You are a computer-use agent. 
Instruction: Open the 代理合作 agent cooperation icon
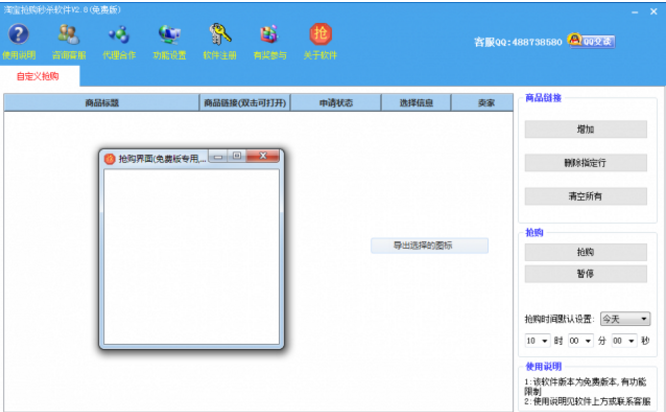tap(119, 34)
